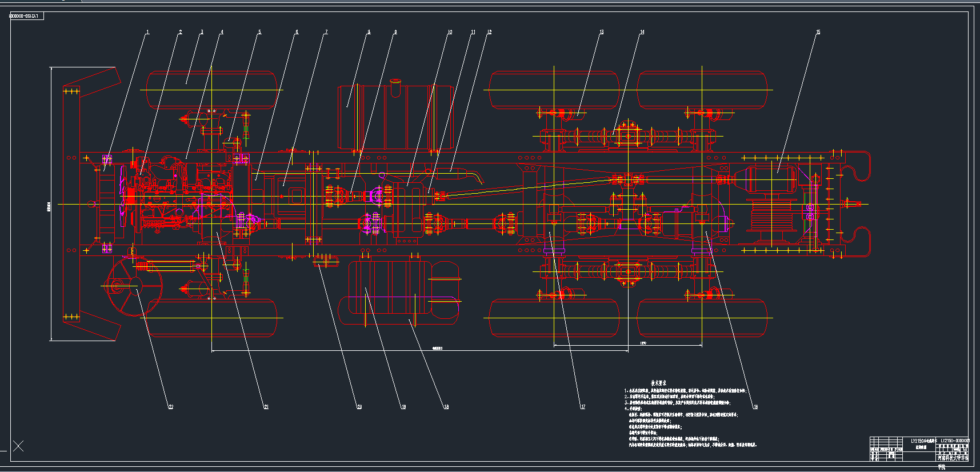Select part callout number 1
The image size is (980, 472).
[x=147, y=32]
